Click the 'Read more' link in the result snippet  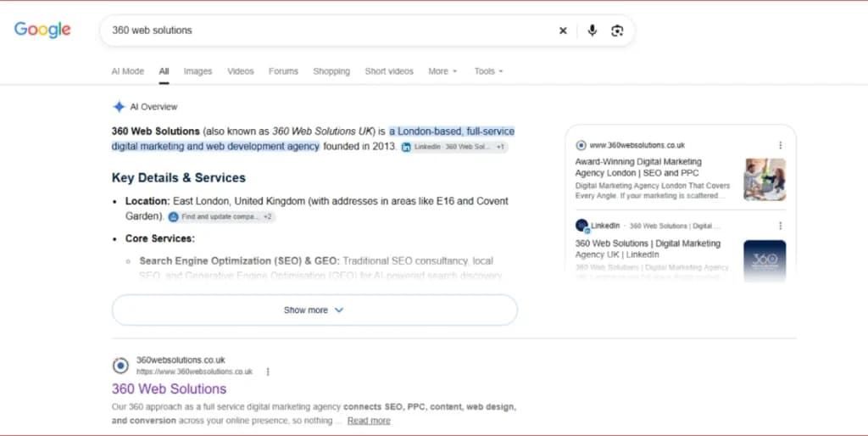click(x=369, y=421)
